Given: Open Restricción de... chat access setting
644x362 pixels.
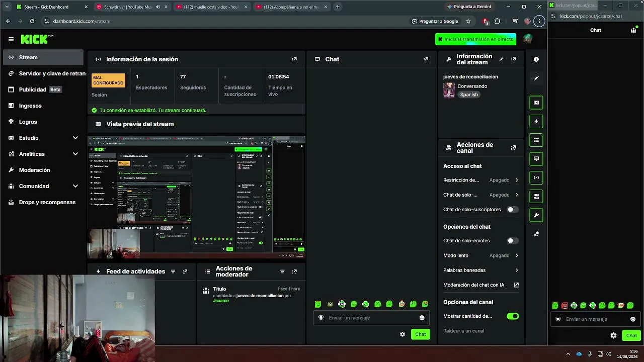Looking at the screenshot, I should pyautogui.click(x=480, y=180).
